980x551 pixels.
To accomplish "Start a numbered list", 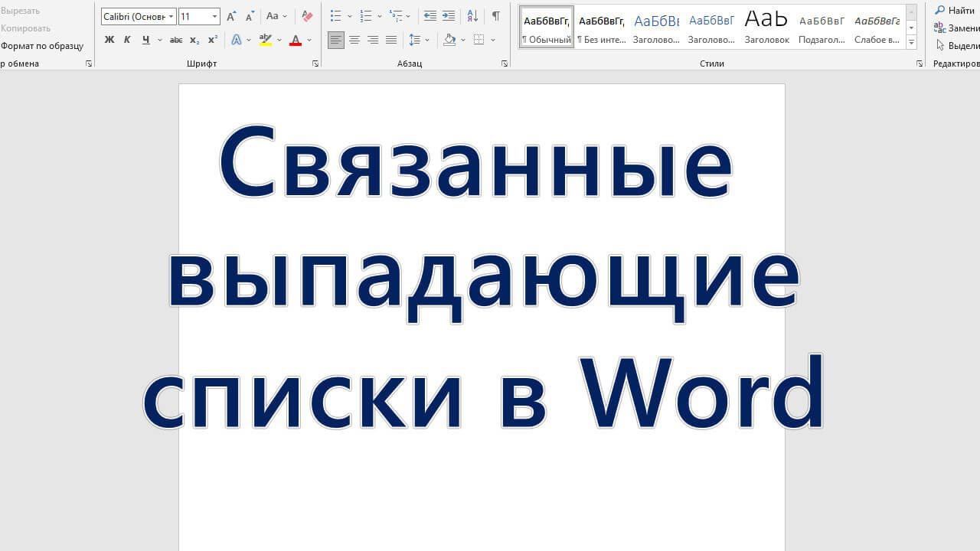I will click(366, 16).
